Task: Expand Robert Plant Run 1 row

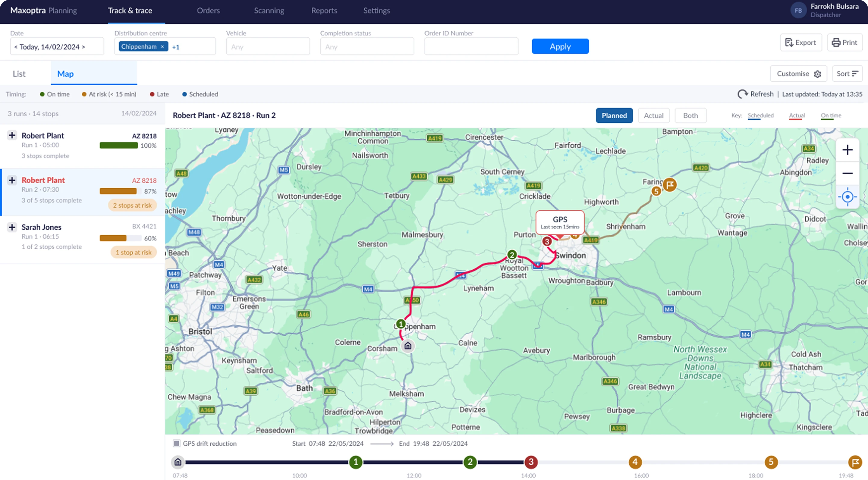Action: (x=12, y=135)
